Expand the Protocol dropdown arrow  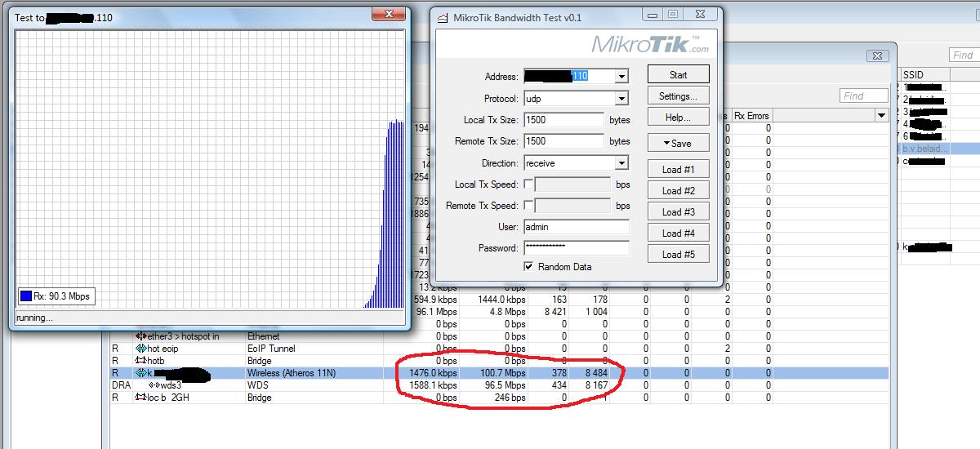pyautogui.click(x=622, y=98)
